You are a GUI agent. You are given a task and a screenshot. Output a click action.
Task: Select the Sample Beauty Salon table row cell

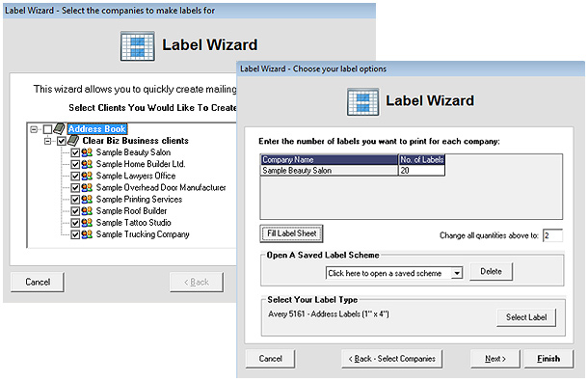coord(329,171)
